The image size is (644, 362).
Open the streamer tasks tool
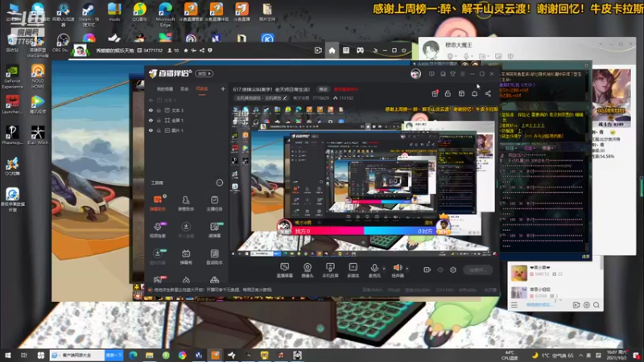(x=214, y=203)
